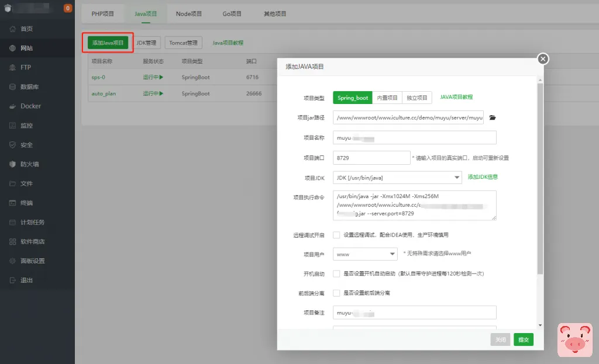Enable the 远程调试开启 remote debug checkbox
The image size is (599, 364).
click(x=336, y=235)
